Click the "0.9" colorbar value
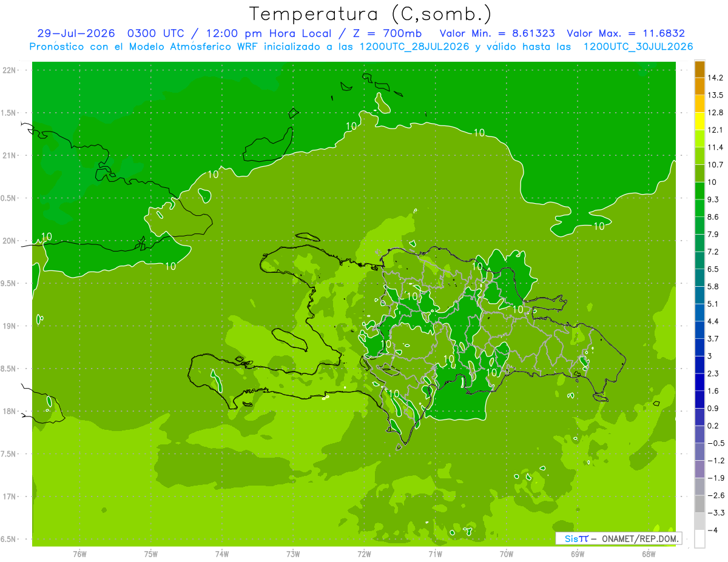 pyautogui.click(x=713, y=409)
